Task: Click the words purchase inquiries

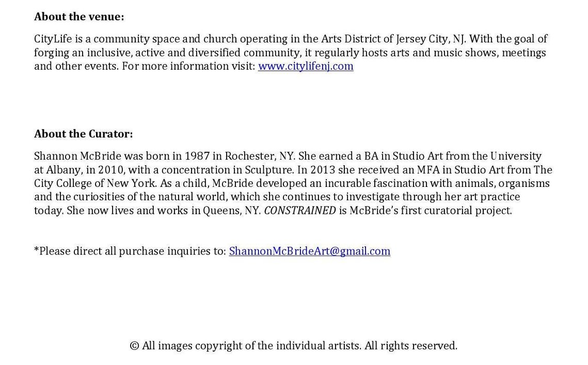Action: click(172, 251)
